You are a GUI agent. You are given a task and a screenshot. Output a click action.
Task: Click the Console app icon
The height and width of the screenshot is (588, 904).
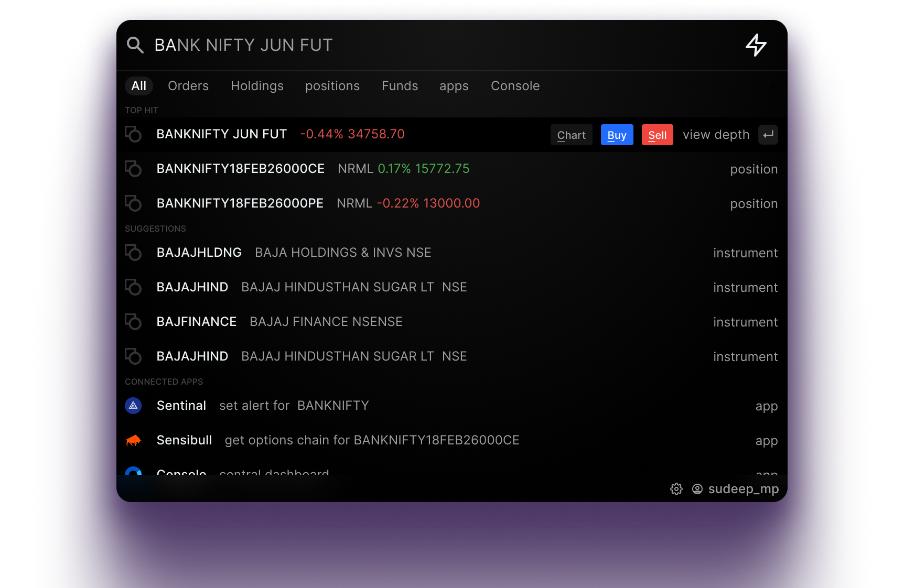point(134,473)
